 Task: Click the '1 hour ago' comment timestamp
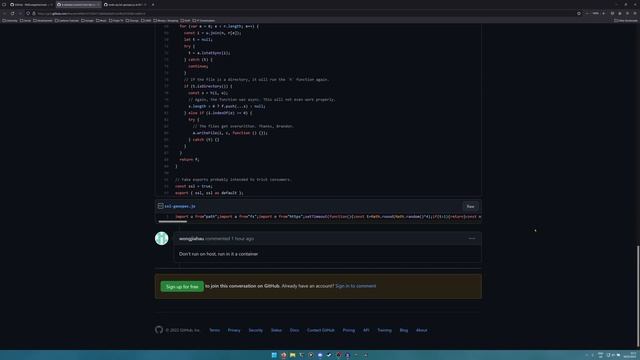(x=242, y=239)
